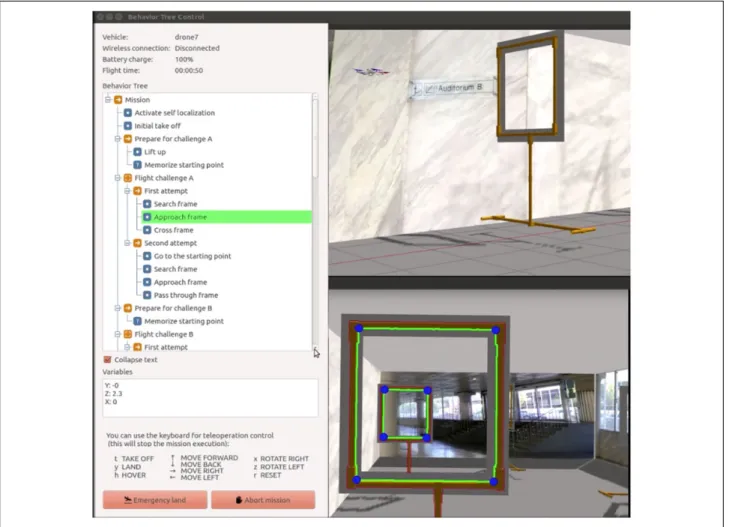Collapse the Prepare for challenge A branch
Viewport: 729px width, 527px height.
[x=118, y=138]
